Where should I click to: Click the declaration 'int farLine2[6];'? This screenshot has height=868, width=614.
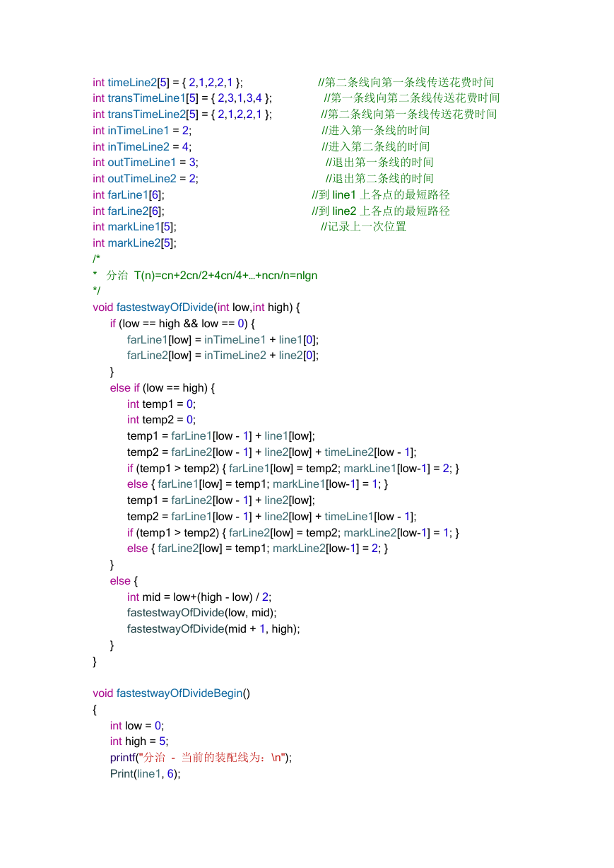(x=129, y=211)
